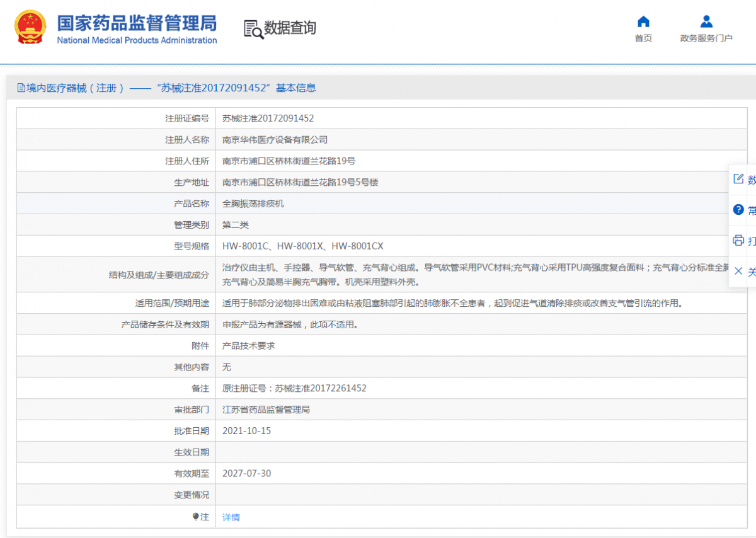Select registration number 苏械注准20172091452 value
Image resolution: width=756 pixels, height=538 pixels.
coord(268,118)
